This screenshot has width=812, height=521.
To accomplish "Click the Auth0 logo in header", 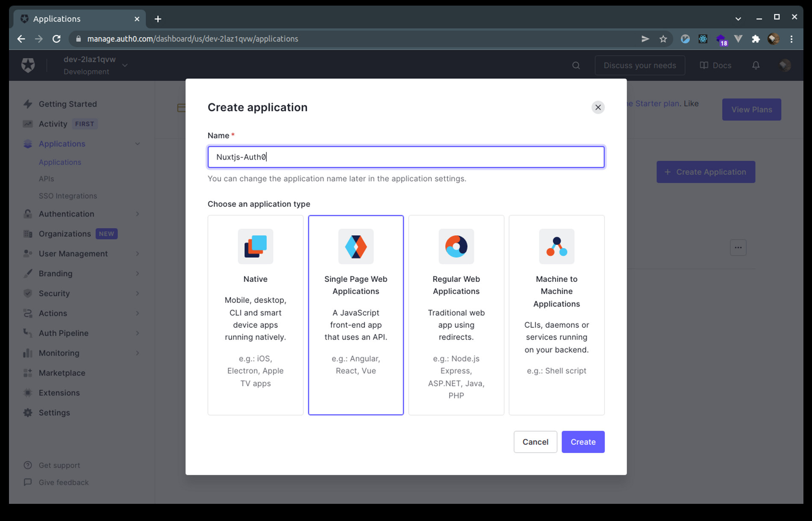I will (x=28, y=65).
